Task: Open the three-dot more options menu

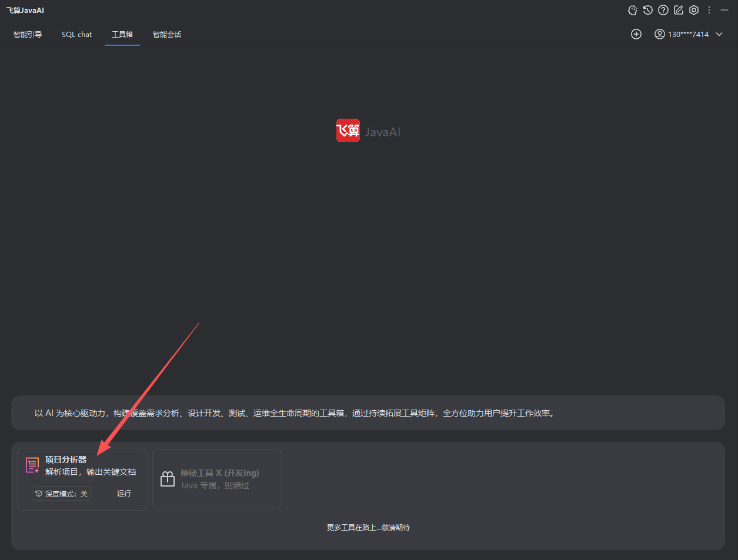Action: pyautogui.click(x=709, y=10)
